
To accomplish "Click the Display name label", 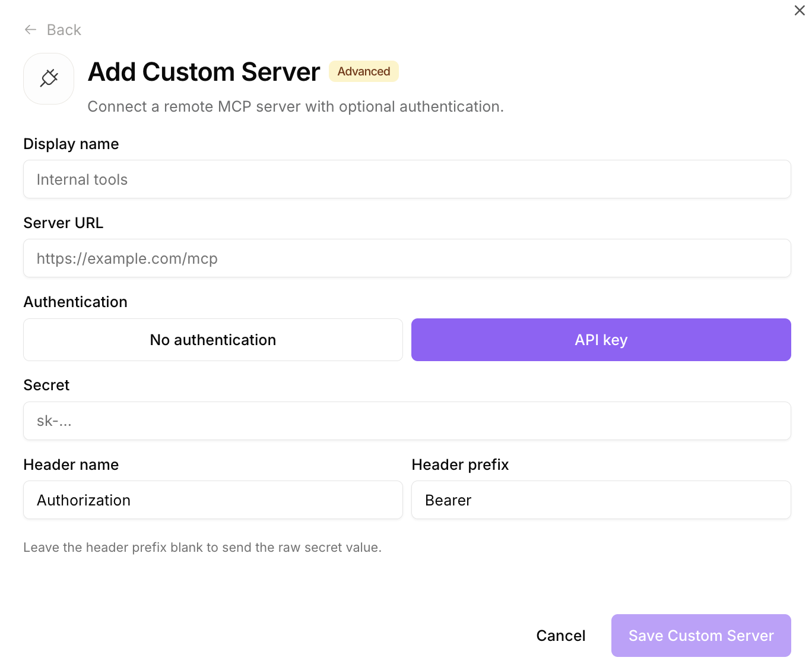I will tap(71, 144).
